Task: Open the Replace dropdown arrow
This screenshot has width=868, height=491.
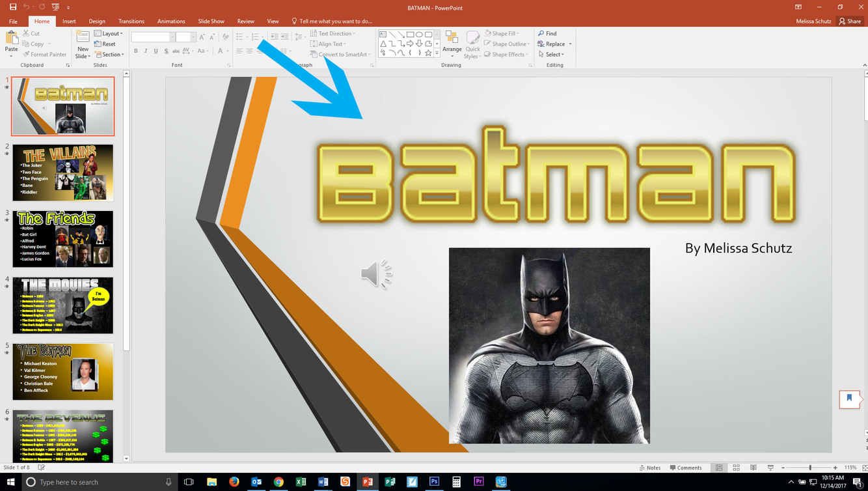Action: tap(570, 44)
